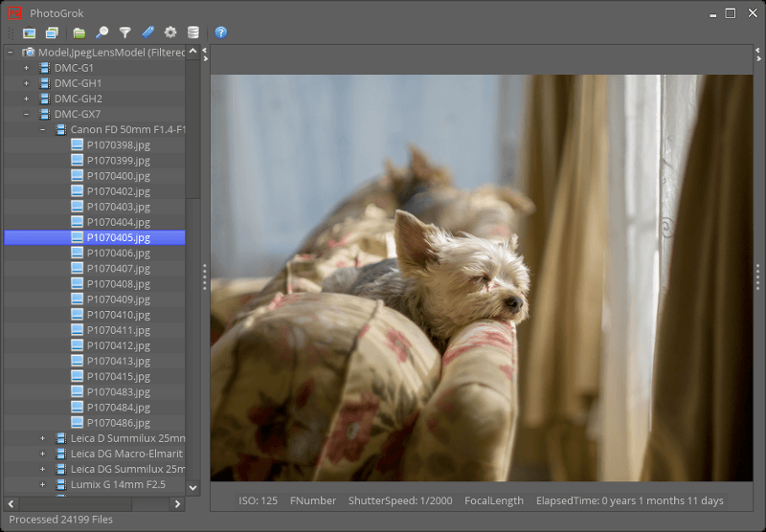The height and width of the screenshot is (532, 766).
Task: Expand the Leica D Summilux 25mm node
Action: [x=42, y=438]
